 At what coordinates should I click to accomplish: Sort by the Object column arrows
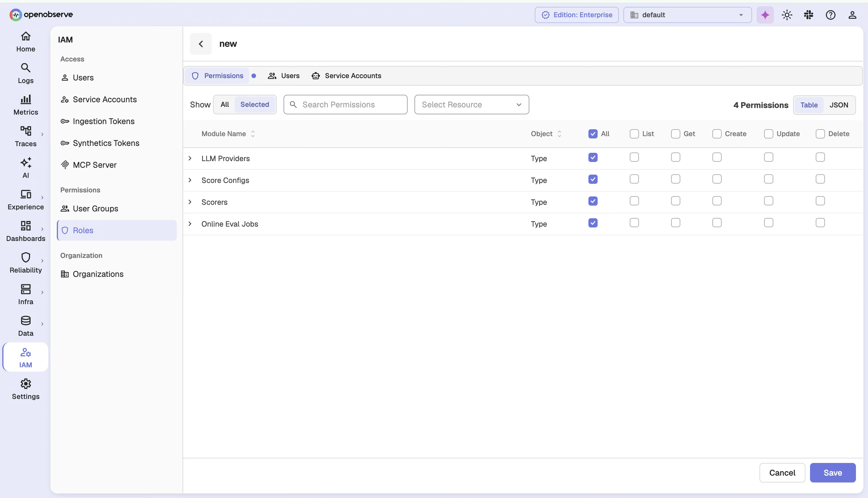click(559, 134)
